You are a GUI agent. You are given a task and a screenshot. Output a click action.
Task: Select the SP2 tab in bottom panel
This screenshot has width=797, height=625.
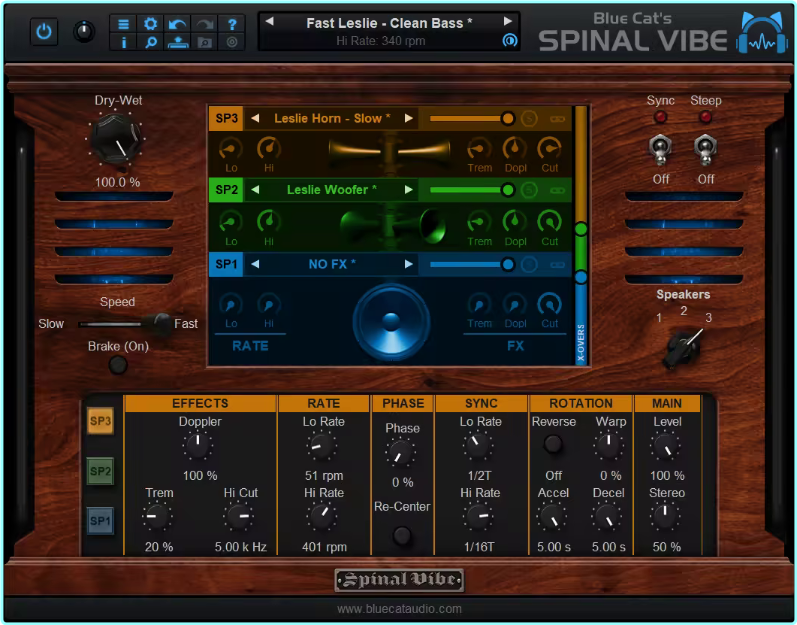point(100,471)
